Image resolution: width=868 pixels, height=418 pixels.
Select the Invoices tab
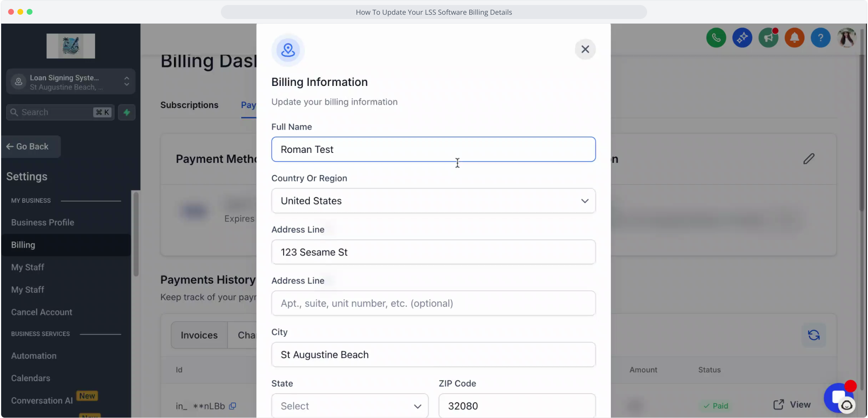pyautogui.click(x=199, y=335)
